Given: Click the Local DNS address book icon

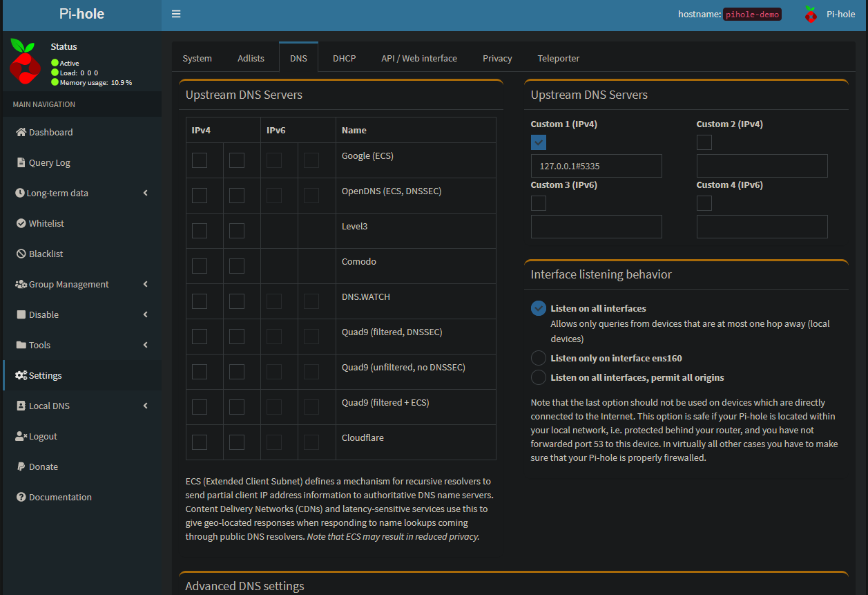Looking at the screenshot, I should pyautogui.click(x=21, y=406).
